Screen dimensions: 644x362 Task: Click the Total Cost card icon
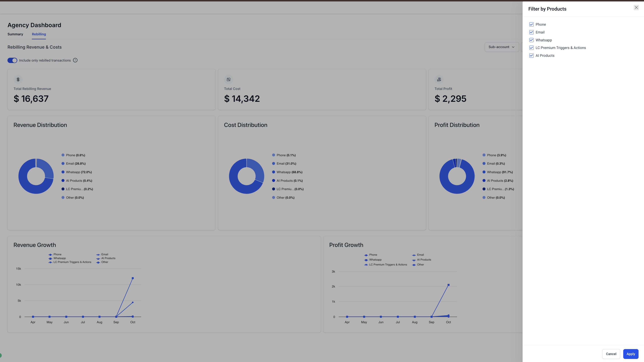pos(228,80)
